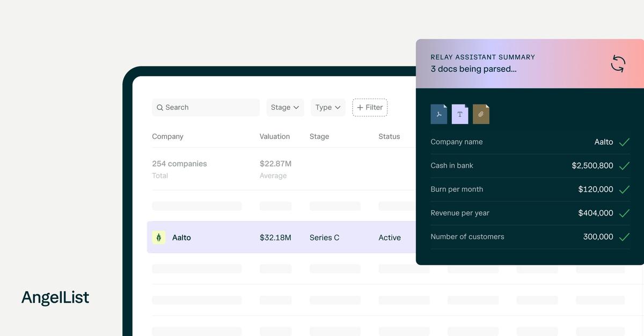This screenshot has width=644, height=336.
Task: Click the $22.87M average valuation
Action: (x=275, y=163)
